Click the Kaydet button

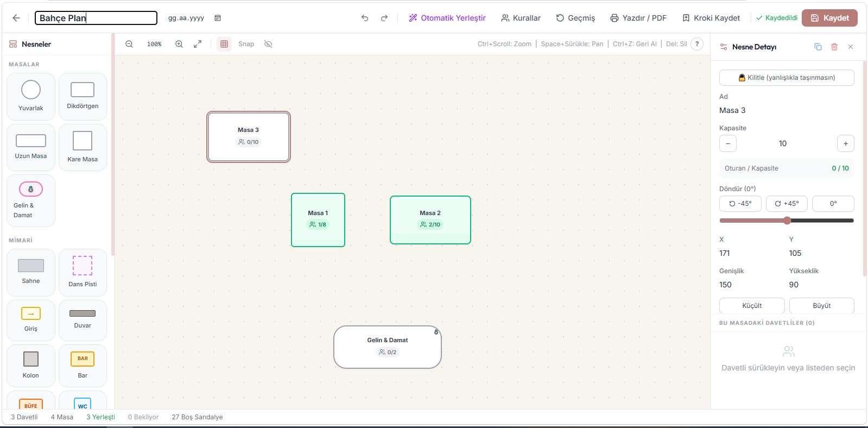click(829, 18)
